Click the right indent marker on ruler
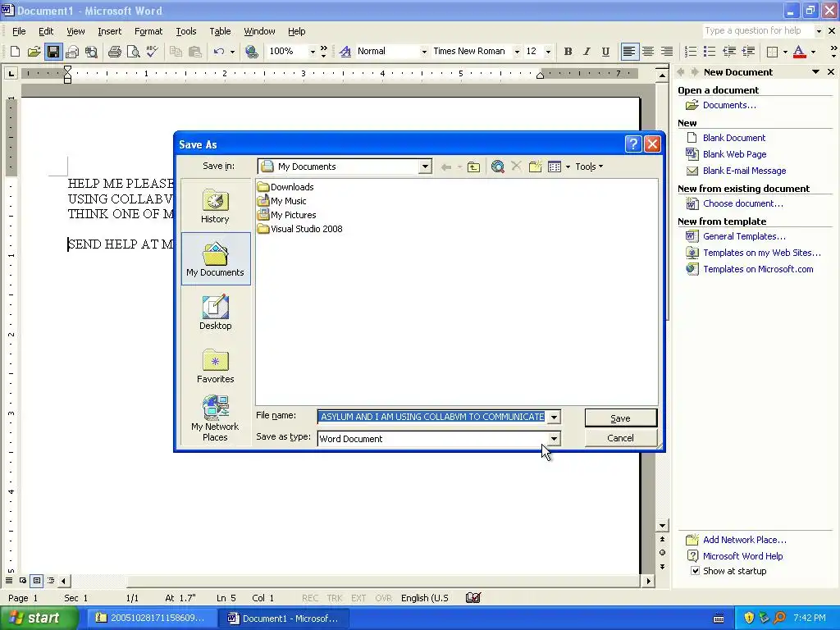Image resolution: width=840 pixels, height=630 pixels. click(540, 75)
